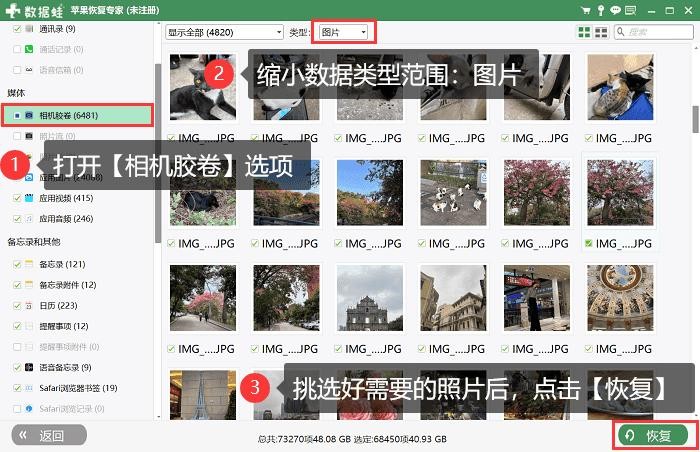This screenshot has width=700, height=452.
Task: Switch to large thumbnail grid view
Action: point(584,33)
